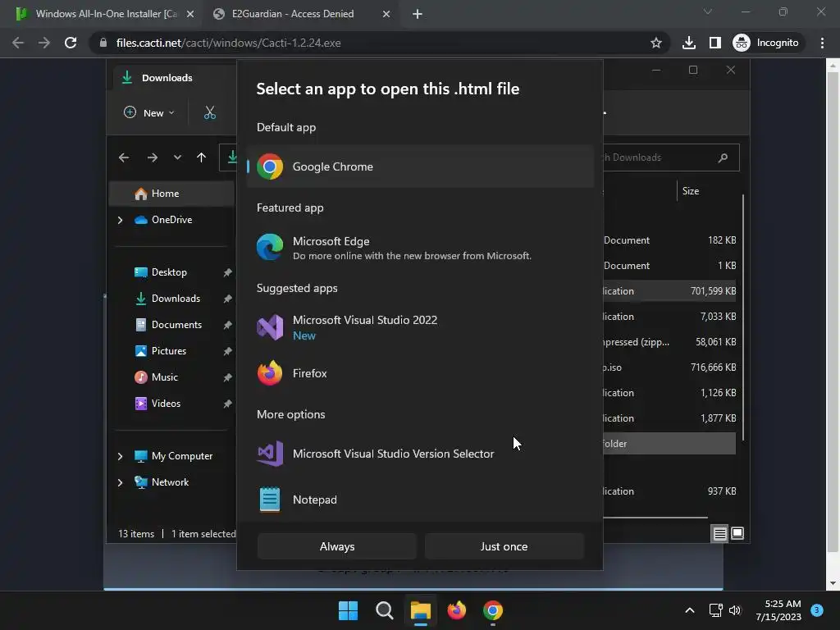
Task: Open Chrome downloads tray icon
Action: tap(689, 43)
